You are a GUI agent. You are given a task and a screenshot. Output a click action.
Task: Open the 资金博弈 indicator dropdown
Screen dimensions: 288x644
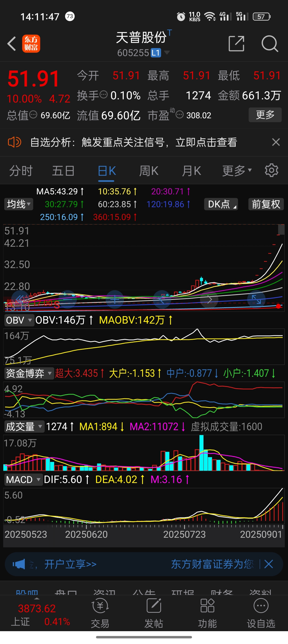[x=29, y=373]
